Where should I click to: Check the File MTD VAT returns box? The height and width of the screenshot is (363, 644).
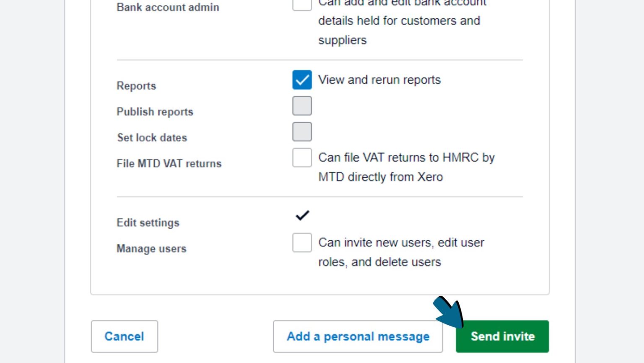click(x=302, y=157)
